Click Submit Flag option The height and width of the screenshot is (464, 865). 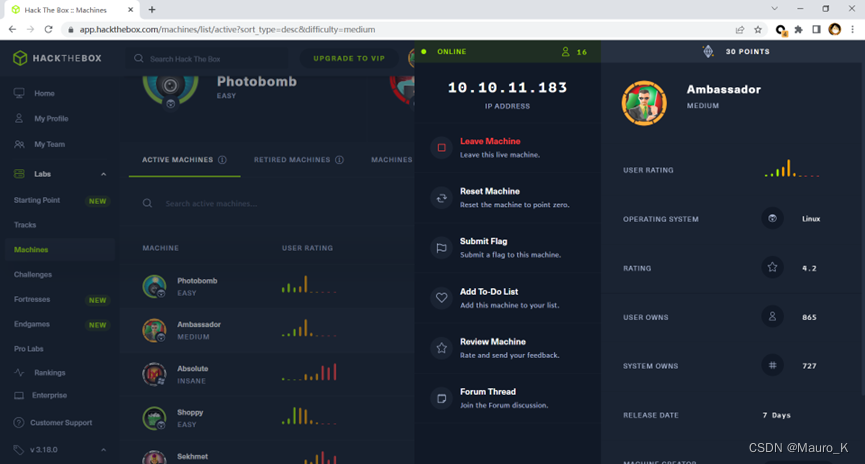tap(508, 248)
